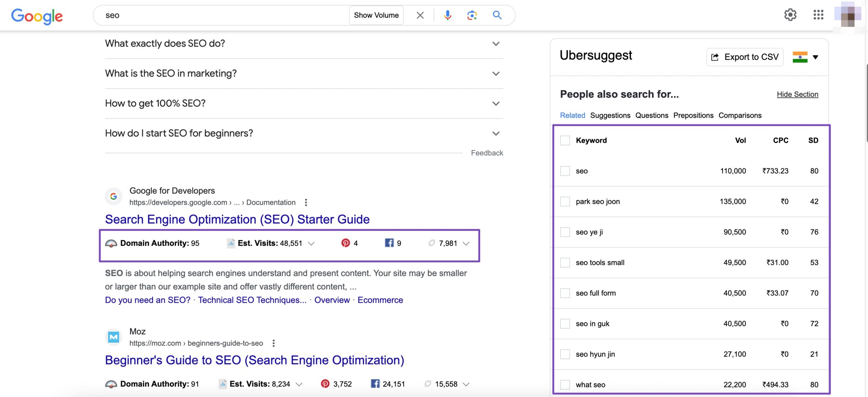Screen dimensions: 868x397
Task: Open 'Do you need an SEO?' sitelink
Action: pyautogui.click(x=147, y=300)
